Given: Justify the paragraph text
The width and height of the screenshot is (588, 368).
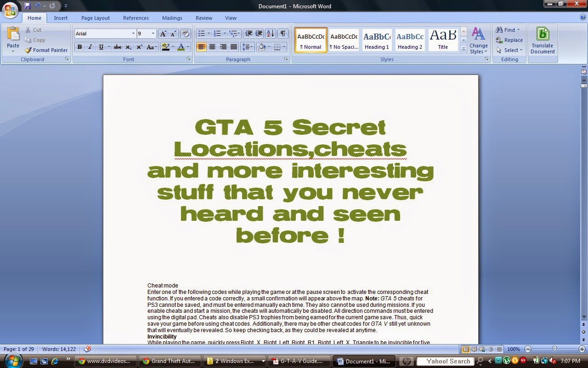Looking at the screenshot, I should click(234, 47).
